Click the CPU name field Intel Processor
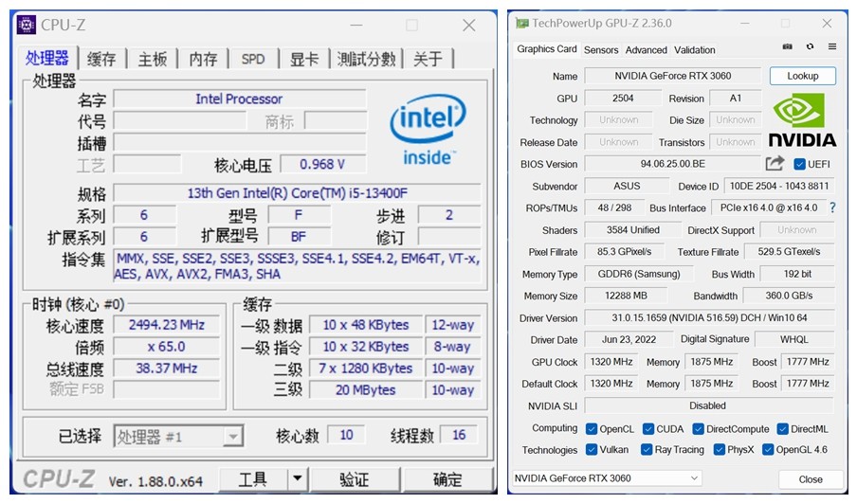The height and width of the screenshot is (504, 857). point(240,99)
